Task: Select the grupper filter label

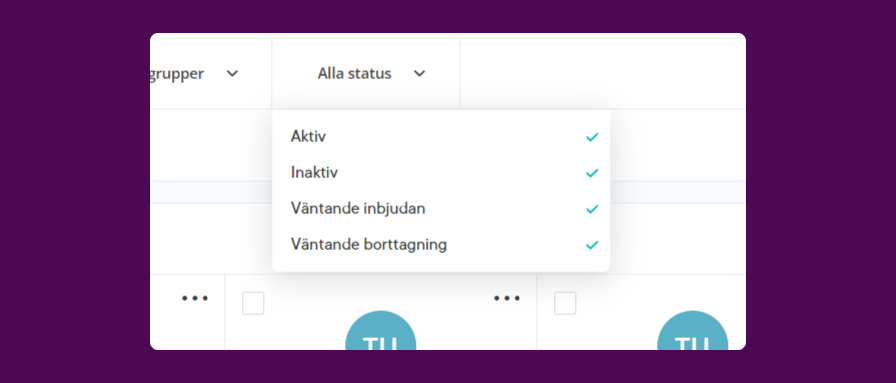Action: 177,74
